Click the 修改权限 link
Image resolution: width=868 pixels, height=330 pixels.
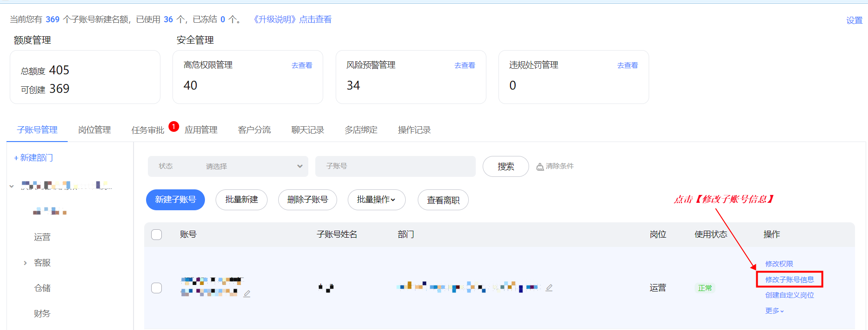[x=779, y=264]
